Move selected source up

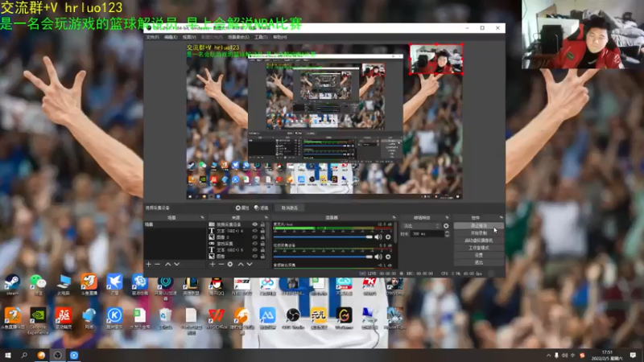(241, 265)
